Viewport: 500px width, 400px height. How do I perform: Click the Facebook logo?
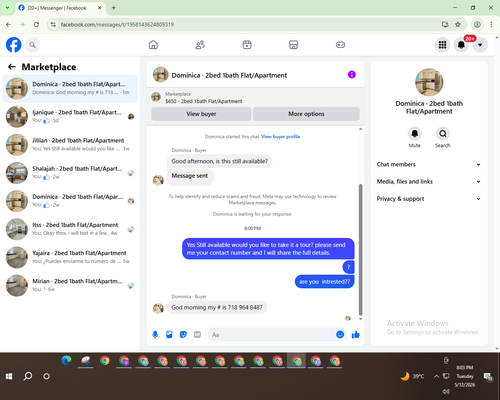click(x=14, y=45)
